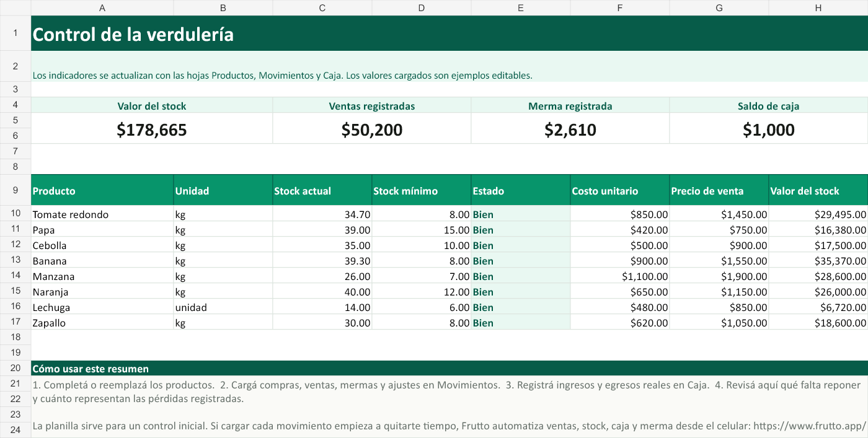Select column E header
Image resolution: width=868 pixels, height=438 pixels.
click(x=521, y=8)
